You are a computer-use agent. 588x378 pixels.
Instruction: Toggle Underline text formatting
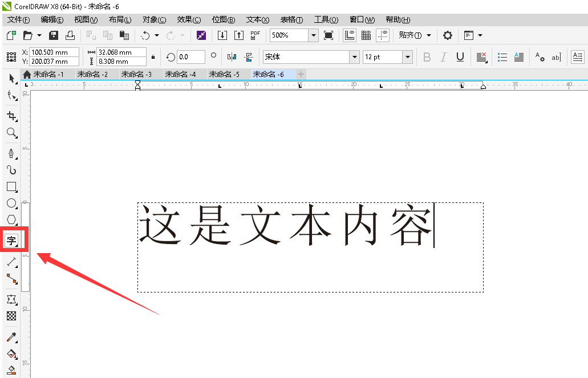point(460,57)
